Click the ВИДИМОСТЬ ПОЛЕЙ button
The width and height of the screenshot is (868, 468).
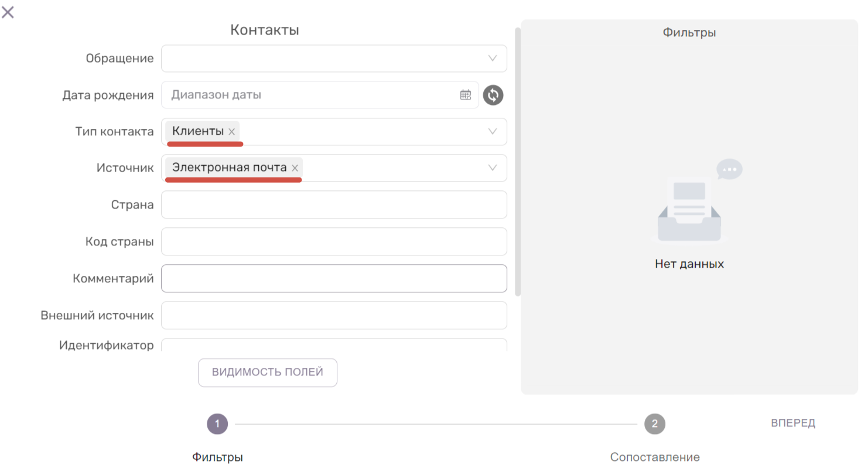pos(268,373)
